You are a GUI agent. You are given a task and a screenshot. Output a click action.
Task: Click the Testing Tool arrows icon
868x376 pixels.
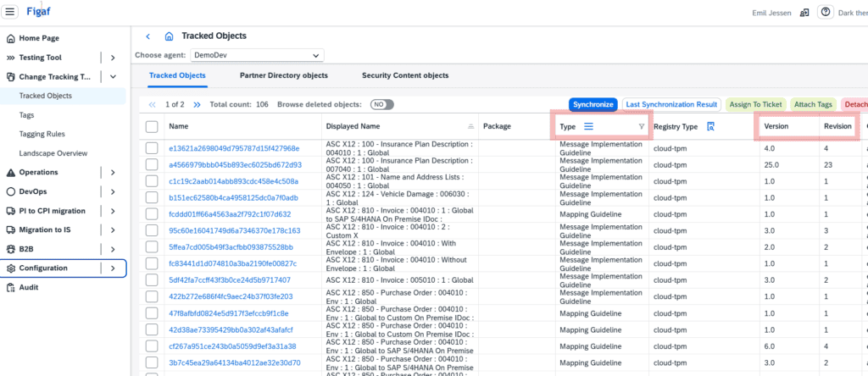[x=10, y=58]
